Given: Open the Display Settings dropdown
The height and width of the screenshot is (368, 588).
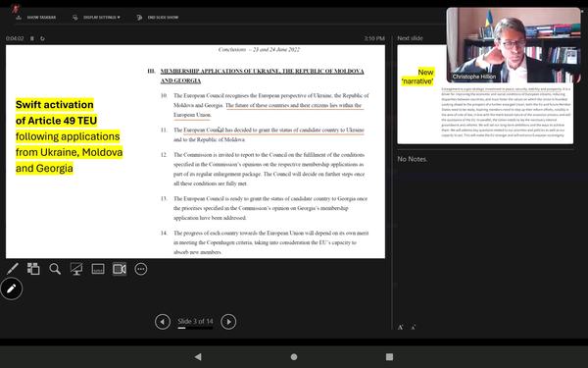Looking at the screenshot, I should pyautogui.click(x=97, y=18).
